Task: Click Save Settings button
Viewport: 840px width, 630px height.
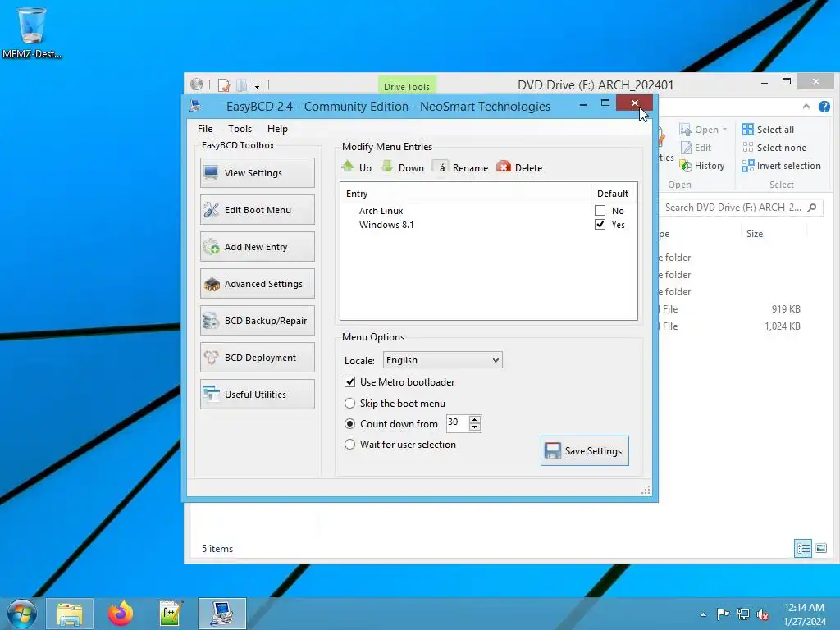Action: tap(584, 450)
